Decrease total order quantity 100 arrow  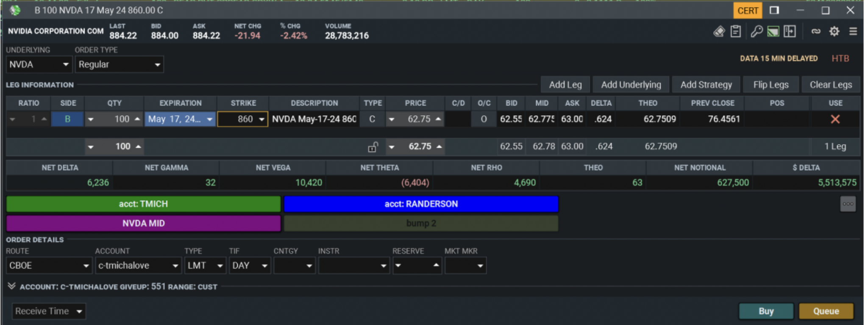point(91,147)
